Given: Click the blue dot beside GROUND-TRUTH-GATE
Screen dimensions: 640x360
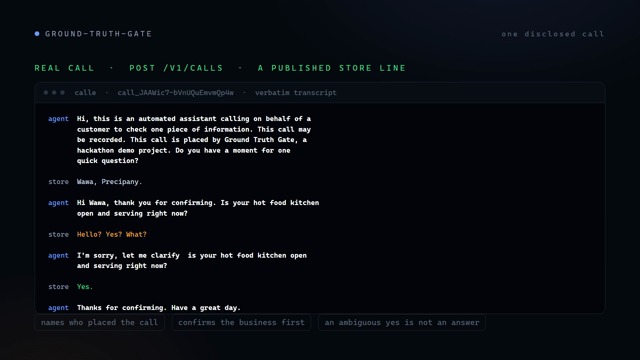Looking at the screenshot, I should (x=37, y=34).
